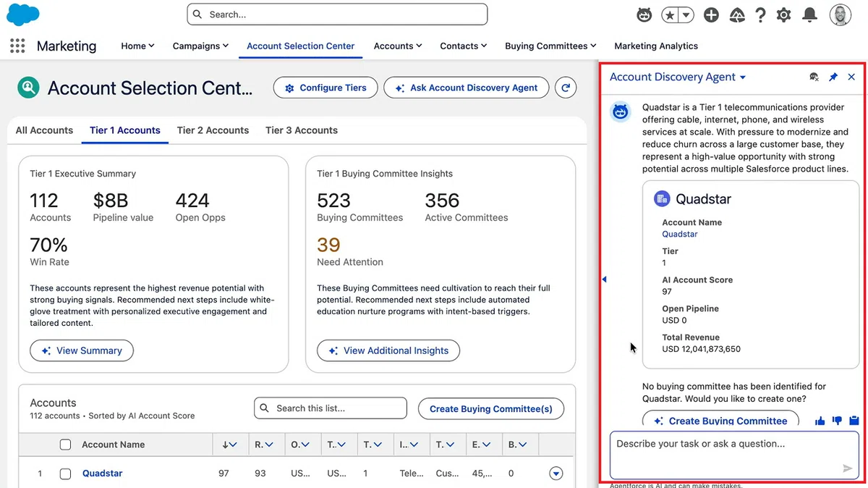Expand the Buying Committees nav menu chevron

pyautogui.click(x=593, y=46)
